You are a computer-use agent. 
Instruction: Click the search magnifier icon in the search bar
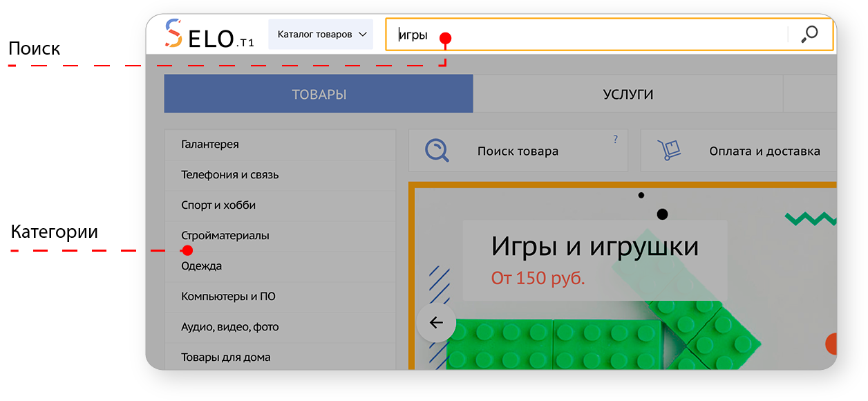pos(810,34)
